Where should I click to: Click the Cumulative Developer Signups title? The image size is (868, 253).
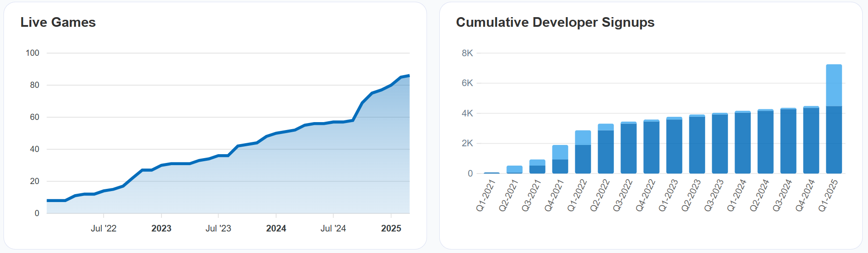click(x=555, y=22)
